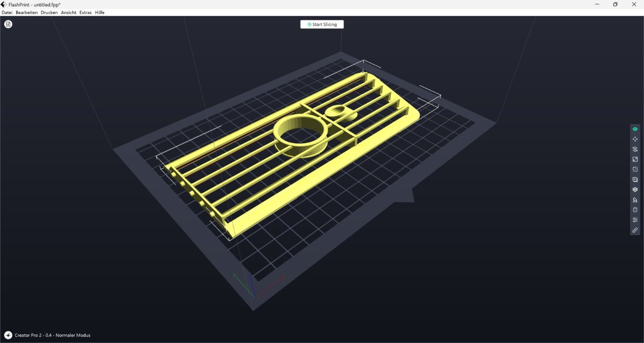Click the chain link icon in toolbar
Image resolution: width=644 pixels, height=343 pixels.
(635, 230)
